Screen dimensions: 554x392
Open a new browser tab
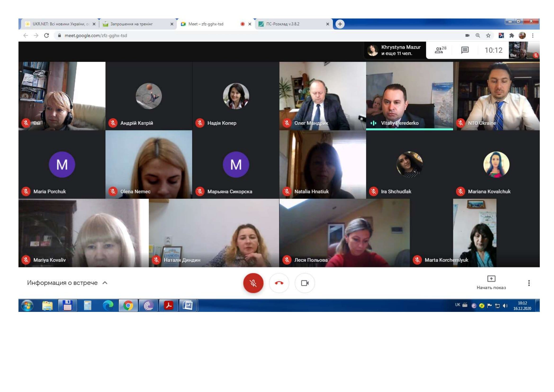point(340,24)
